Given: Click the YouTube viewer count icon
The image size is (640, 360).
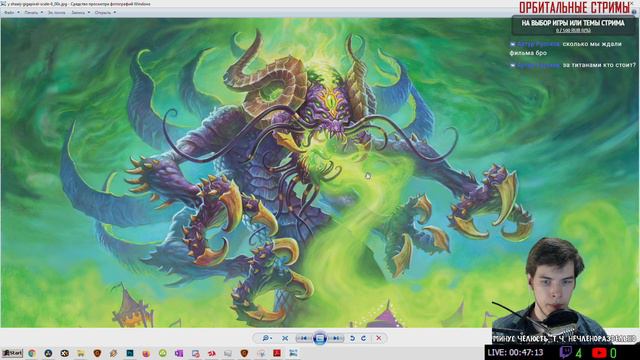Looking at the screenshot, I should (599, 352).
